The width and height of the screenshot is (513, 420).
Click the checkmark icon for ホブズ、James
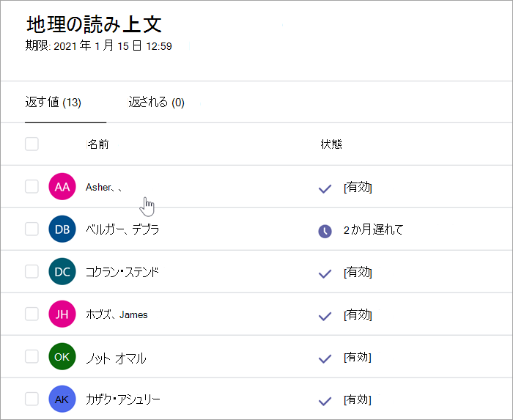(x=325, y=317)
